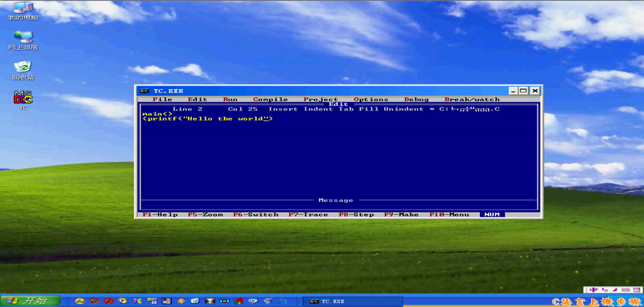The width and height of the screenshot is (644, 307).
Task: Click the multi-window quick launch icon
Action: tap(152, 302)
